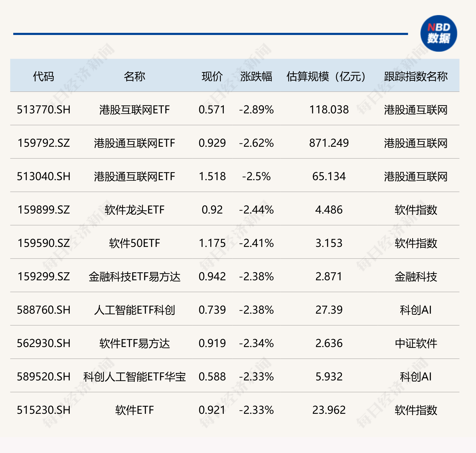Screen dimensions: 476x453
Task: Click the 代码 column header
Action: 43,77
